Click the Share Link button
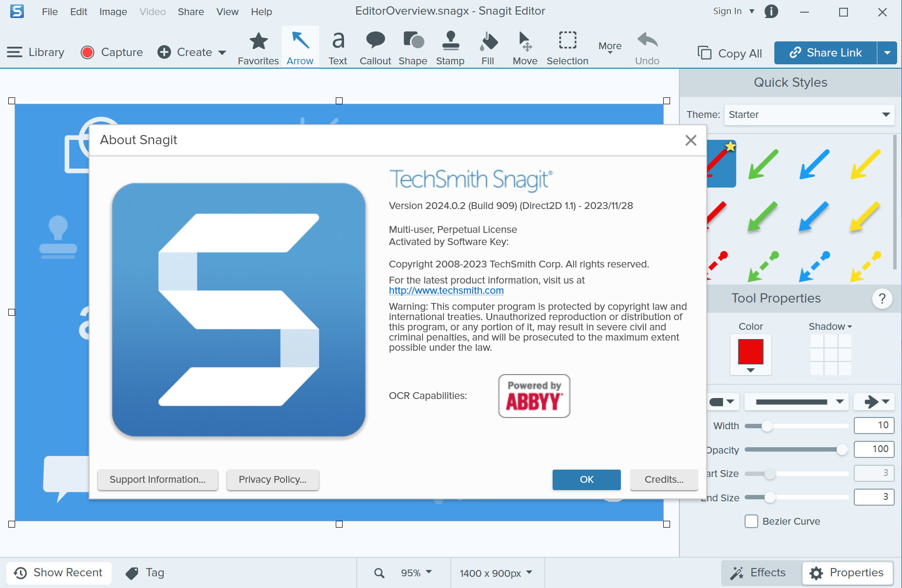902x588 pixels. [x=825, y=53]
